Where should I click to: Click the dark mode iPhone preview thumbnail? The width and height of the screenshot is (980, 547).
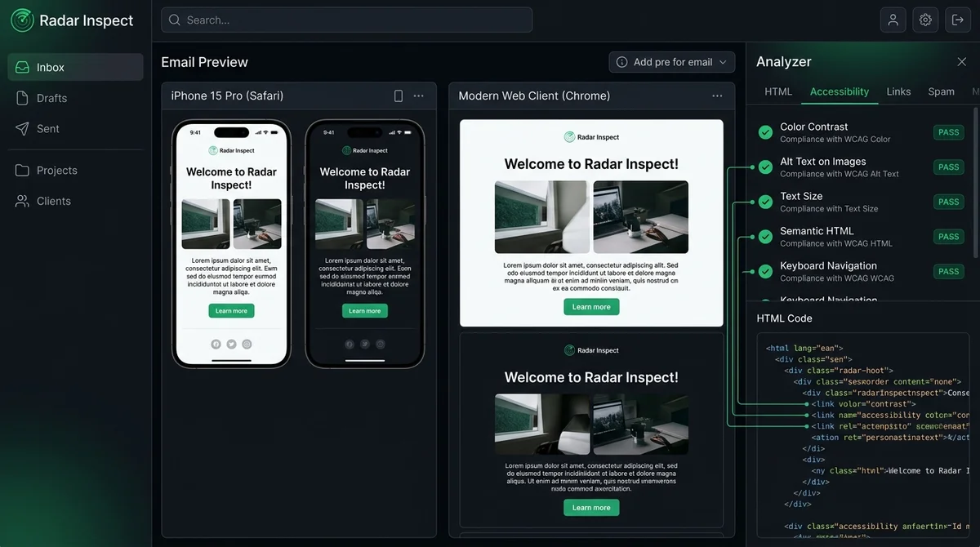click(365, 244)
